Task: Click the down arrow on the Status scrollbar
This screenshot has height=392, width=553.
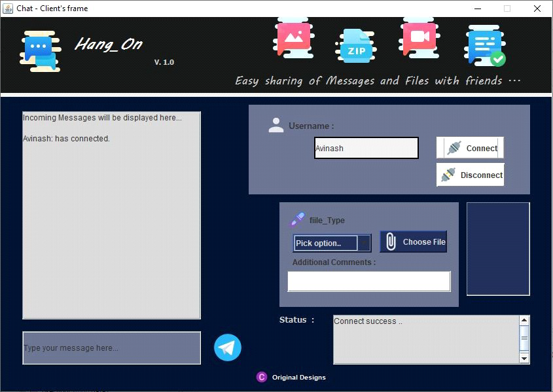Action: tap(524, 358)
